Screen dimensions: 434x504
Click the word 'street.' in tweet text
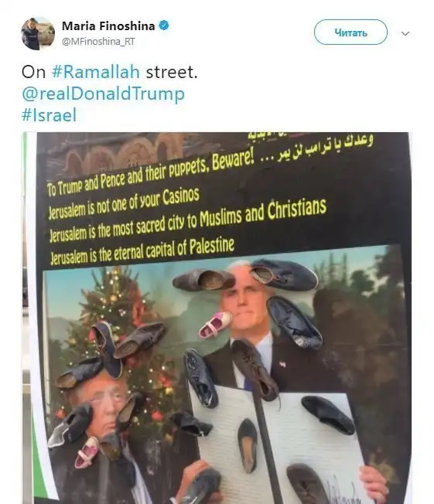point(172,72)
